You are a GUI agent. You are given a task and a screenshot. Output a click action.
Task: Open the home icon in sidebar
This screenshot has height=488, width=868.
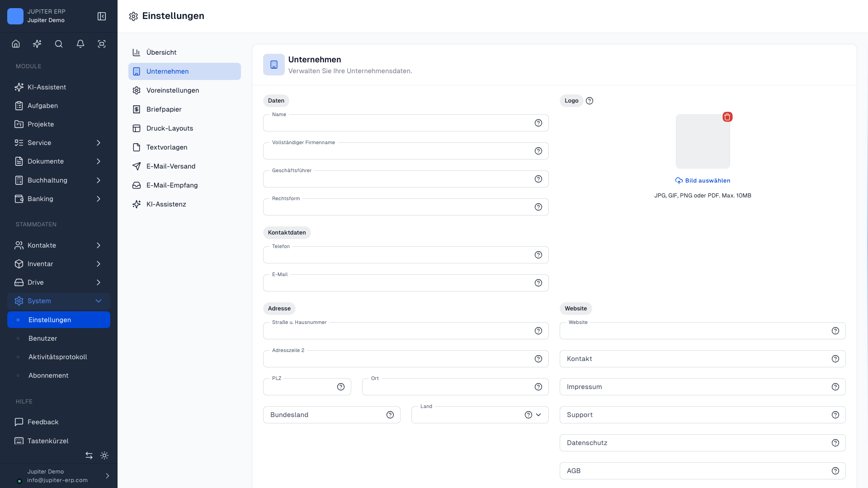point(16,44)
